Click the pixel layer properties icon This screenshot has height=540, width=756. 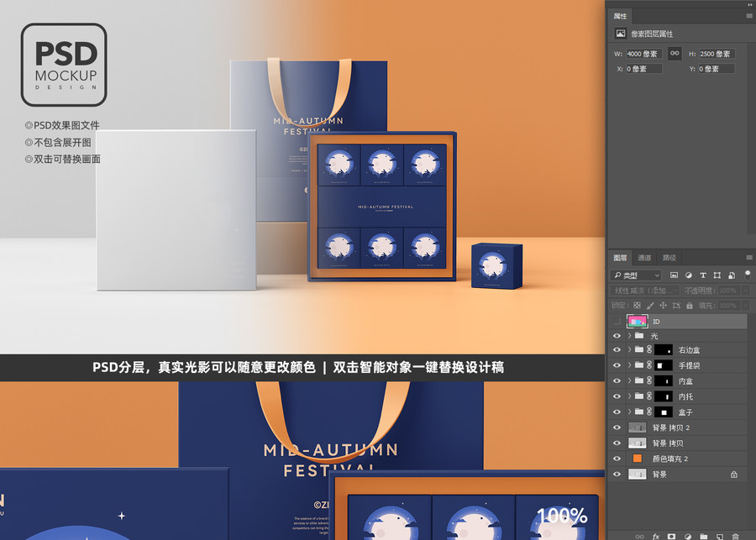(x=621, y=34)
